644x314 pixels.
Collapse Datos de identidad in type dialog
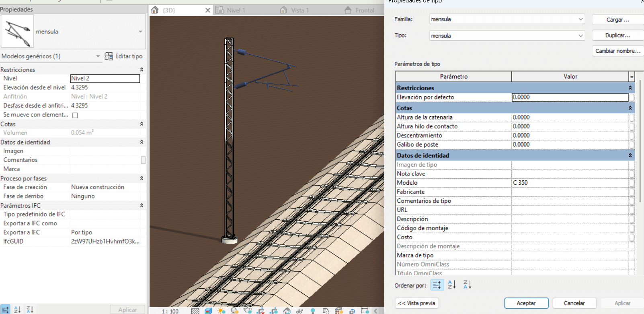click(630, 155)
